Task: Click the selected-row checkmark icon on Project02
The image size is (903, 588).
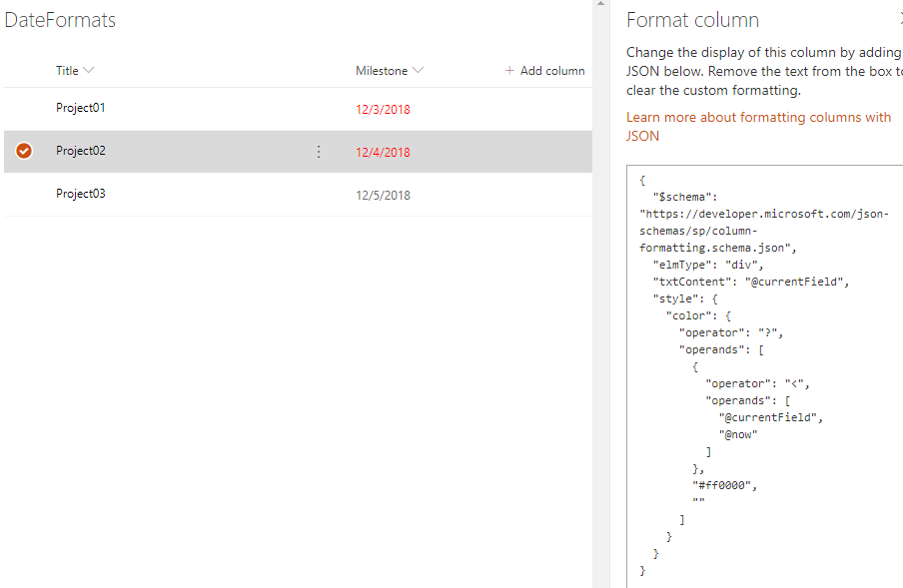Action: (x=22, y=151)
